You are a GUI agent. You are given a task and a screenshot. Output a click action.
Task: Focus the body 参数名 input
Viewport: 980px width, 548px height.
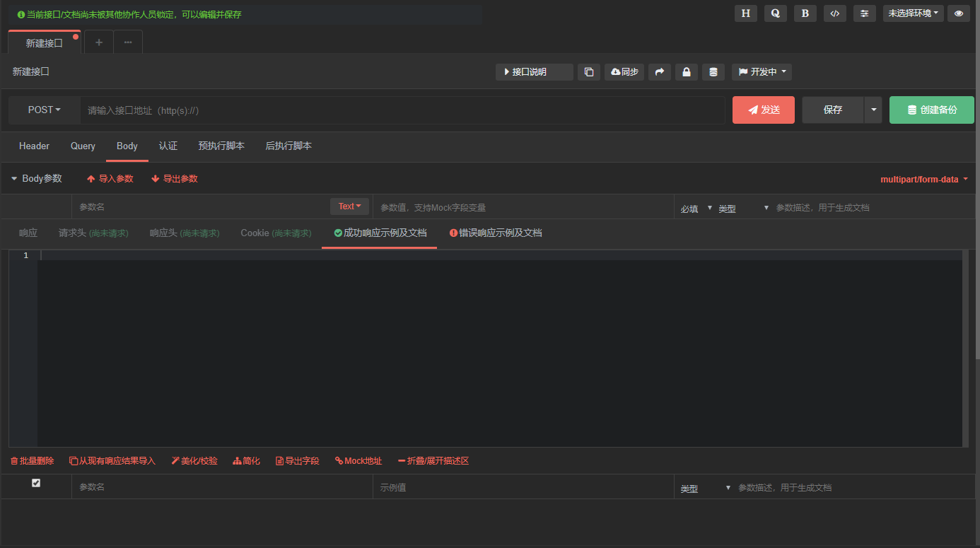coord(201,207)
